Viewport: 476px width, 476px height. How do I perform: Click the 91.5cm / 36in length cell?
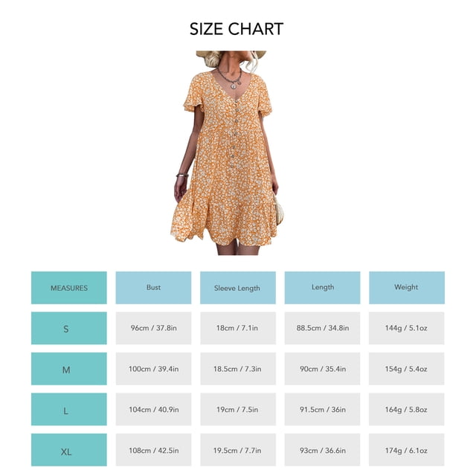322,409
